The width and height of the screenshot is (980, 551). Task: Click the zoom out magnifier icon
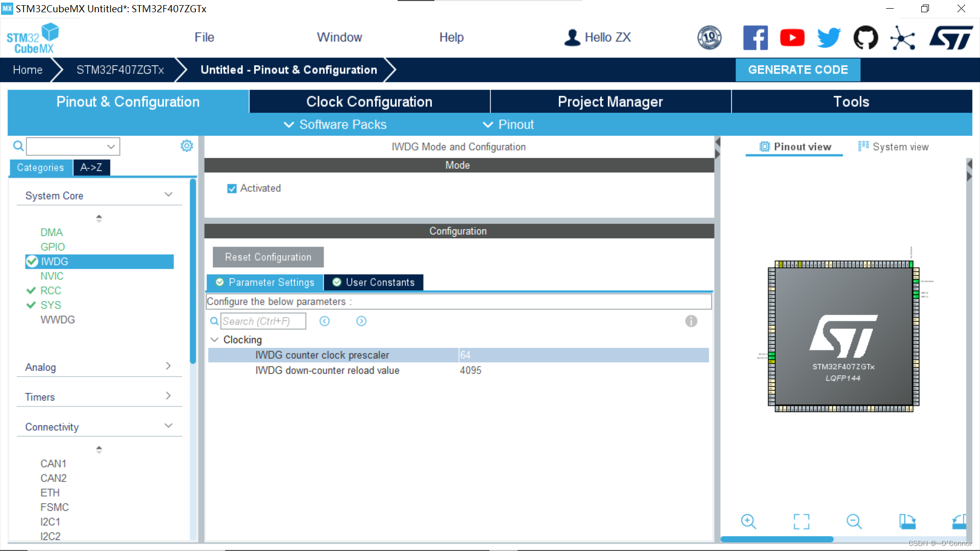[854, 521]
